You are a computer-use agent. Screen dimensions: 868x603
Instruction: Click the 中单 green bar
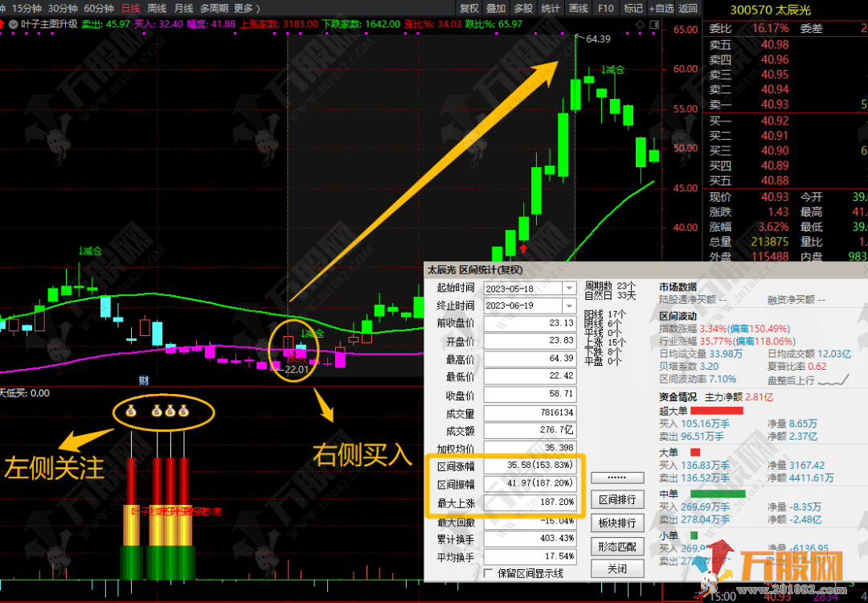(718, 494)
